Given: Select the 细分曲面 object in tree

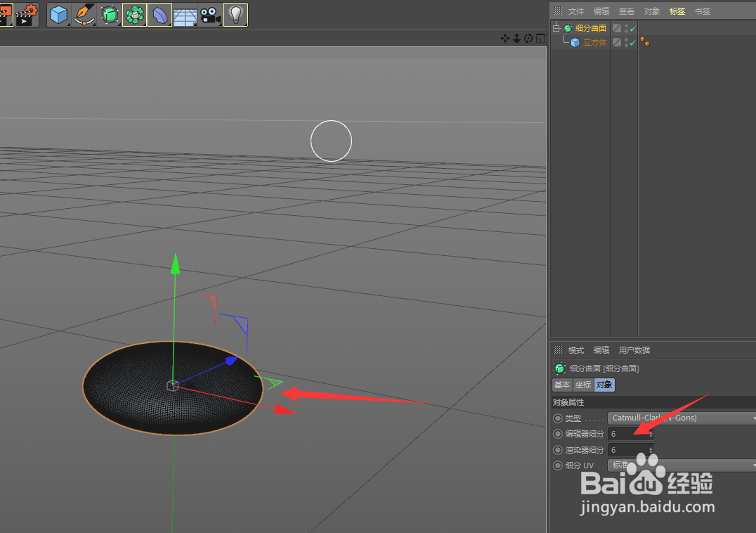Looking at the screenshot, I should point(591,28).
